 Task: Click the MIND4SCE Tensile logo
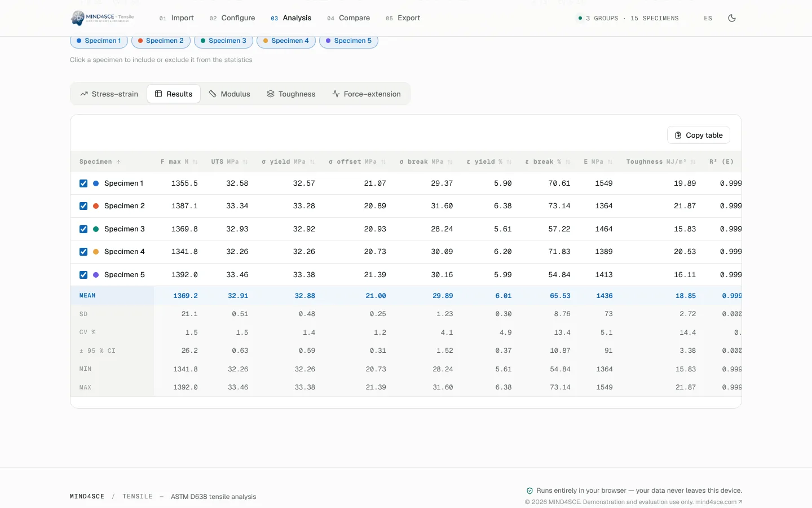click(103, 18)
